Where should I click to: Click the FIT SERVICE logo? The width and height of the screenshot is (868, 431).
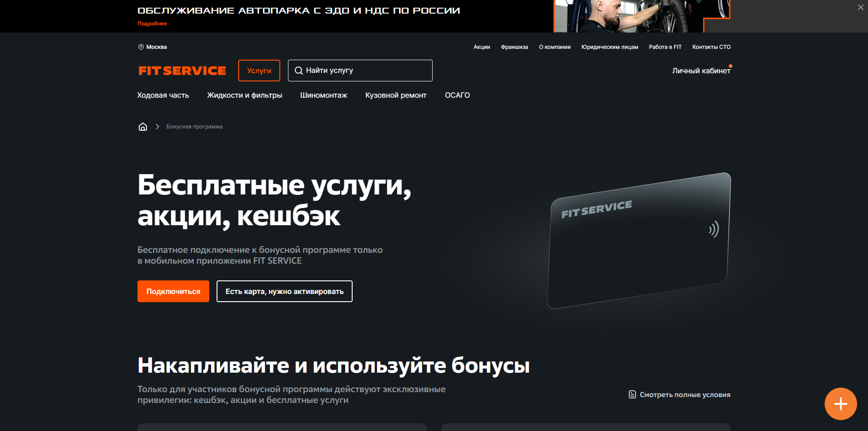coord(182,71)
